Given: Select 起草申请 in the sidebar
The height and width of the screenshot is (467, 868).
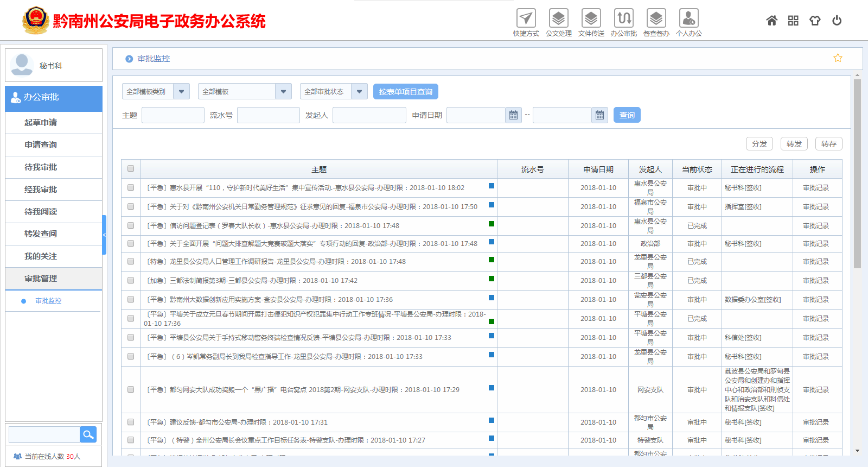Looking at the screenshot, I should point(54,123).
